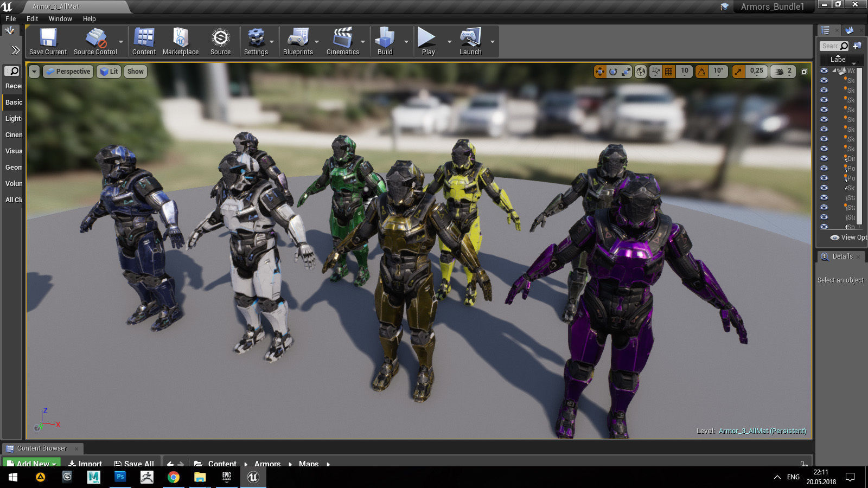868x488 pixels.
Task: Open the Edit menu
Action: (x=32, y=18)
